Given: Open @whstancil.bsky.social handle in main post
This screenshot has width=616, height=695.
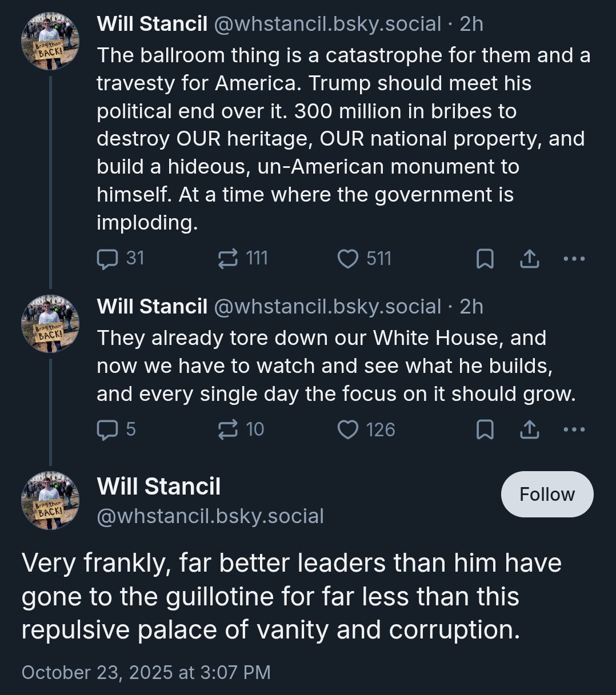Looking at the screenshot, I should [210, 516].
